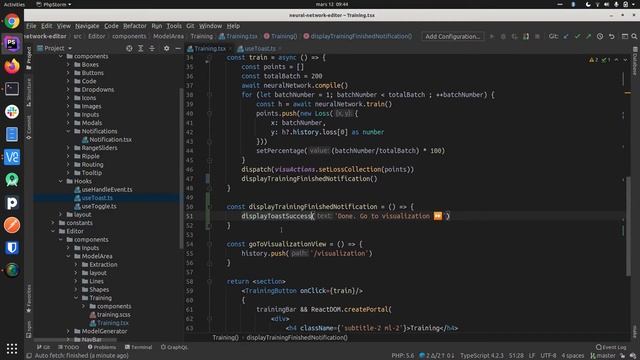Click the Run configuration play icon
Image resolution: width=640 pixels, height=360 pixels.
(492, 36)
